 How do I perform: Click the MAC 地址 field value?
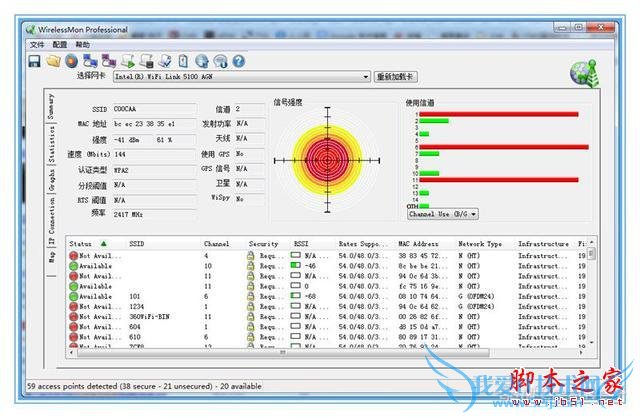point(155,124)
